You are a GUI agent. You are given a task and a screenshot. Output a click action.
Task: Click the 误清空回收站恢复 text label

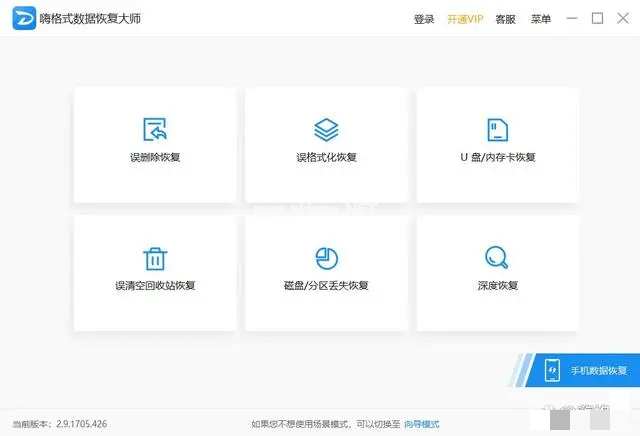point(155,286)
